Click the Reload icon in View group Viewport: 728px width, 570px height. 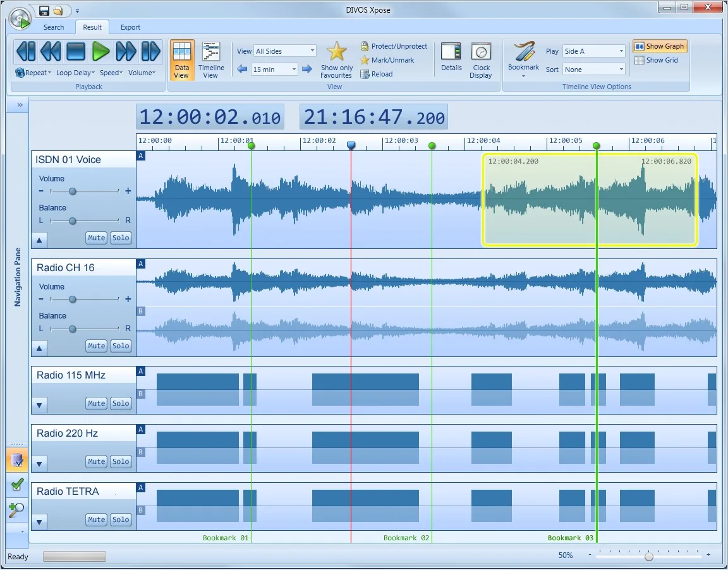click(365, 74)
